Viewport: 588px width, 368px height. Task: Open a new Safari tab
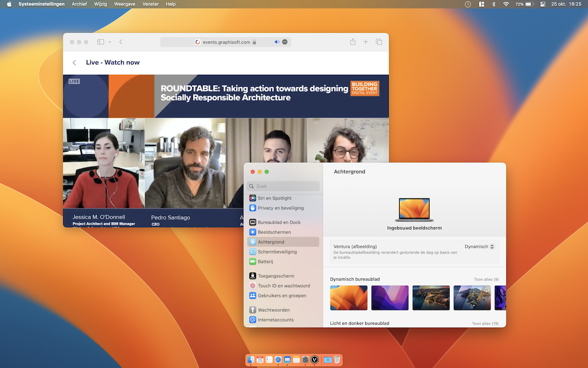point(365,42)
